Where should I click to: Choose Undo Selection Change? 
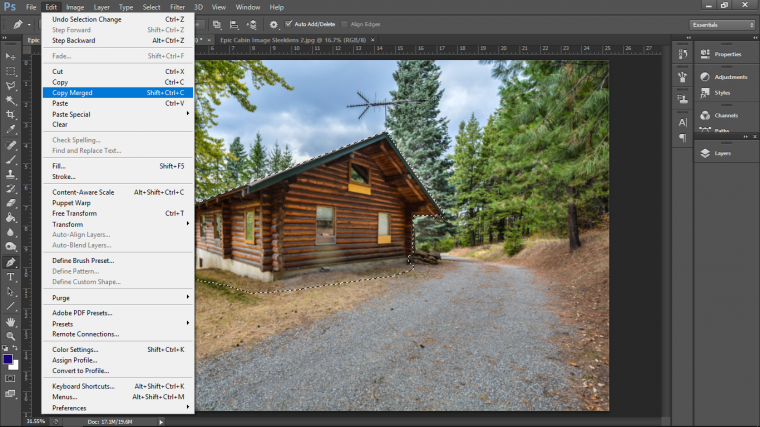tap(118, 19)
